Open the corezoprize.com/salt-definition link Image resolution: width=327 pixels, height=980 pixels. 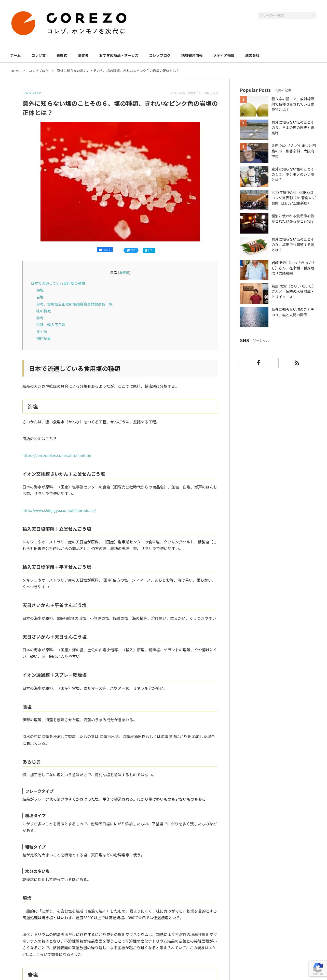tap(57, 455)
